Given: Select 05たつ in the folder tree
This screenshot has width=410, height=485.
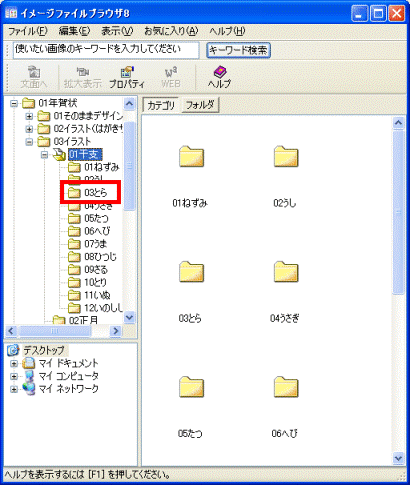Looking at the screenshot, I should tap(96, 218).
